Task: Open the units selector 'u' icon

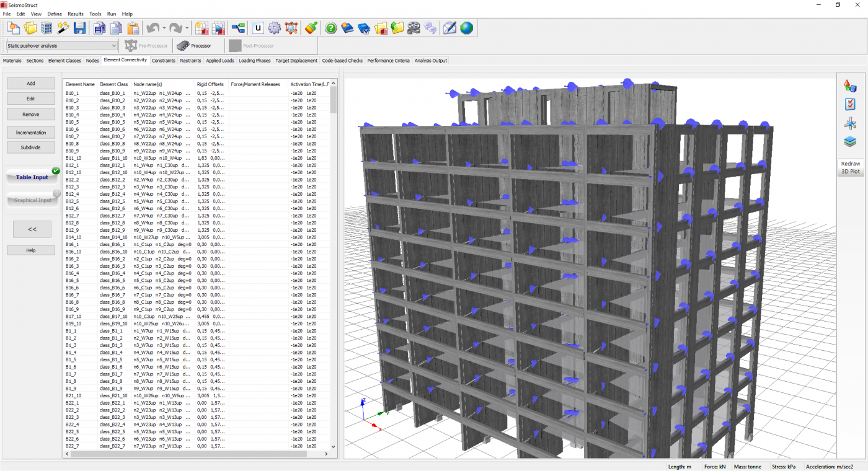Action: click(258, 28)
